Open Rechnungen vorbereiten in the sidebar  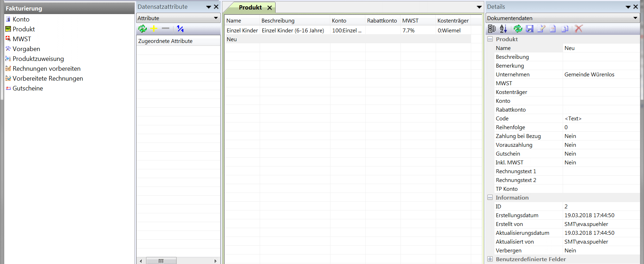pos(46,69)
